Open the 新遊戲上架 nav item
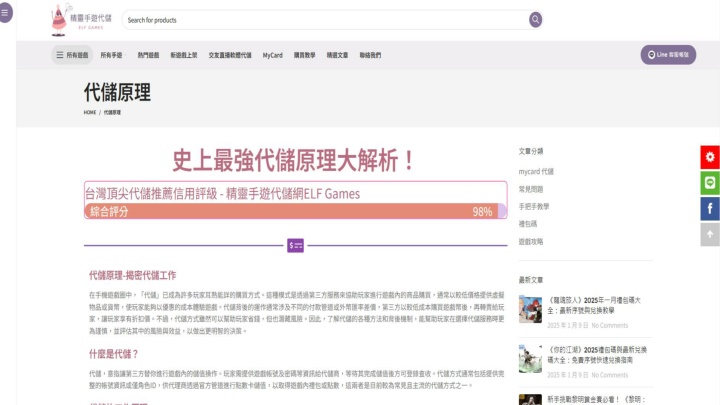The image size is (720, 405). pos(184,55)
